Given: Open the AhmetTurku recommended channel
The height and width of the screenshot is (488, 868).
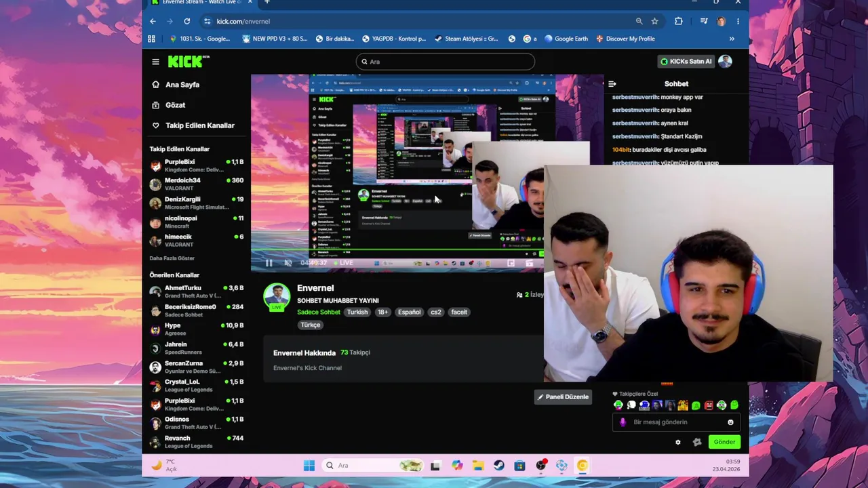Looking at the screenshot, I should 197,291.
